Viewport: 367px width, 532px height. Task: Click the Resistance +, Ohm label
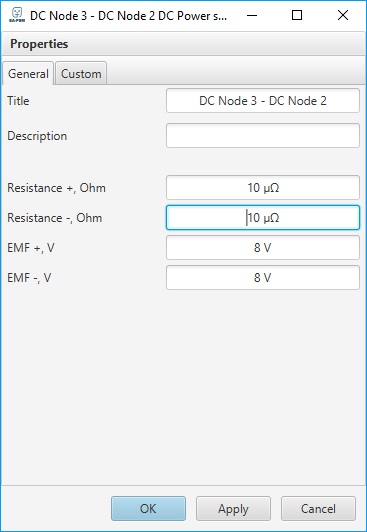click(56, 188)
